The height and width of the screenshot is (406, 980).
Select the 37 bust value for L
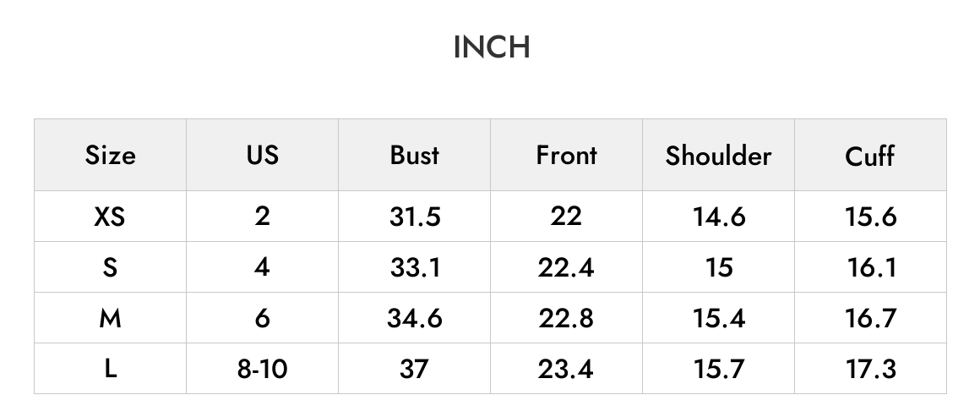click(414, 369)
